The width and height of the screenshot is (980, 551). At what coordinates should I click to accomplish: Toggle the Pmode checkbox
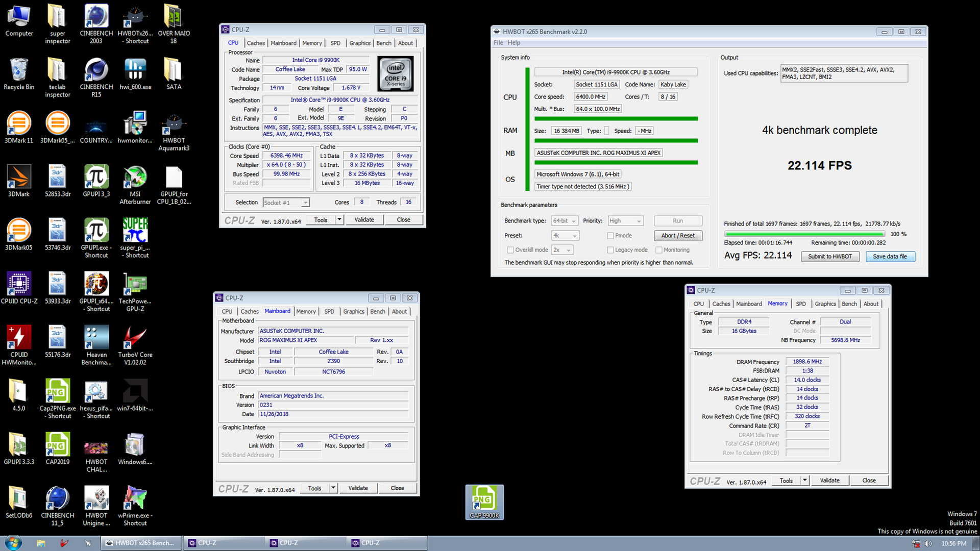pos(610,236)
